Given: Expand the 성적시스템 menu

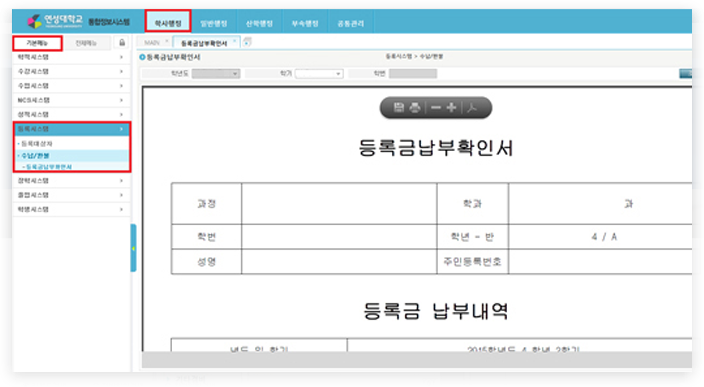Looking at the screenshot, I should tap(71, 114).
